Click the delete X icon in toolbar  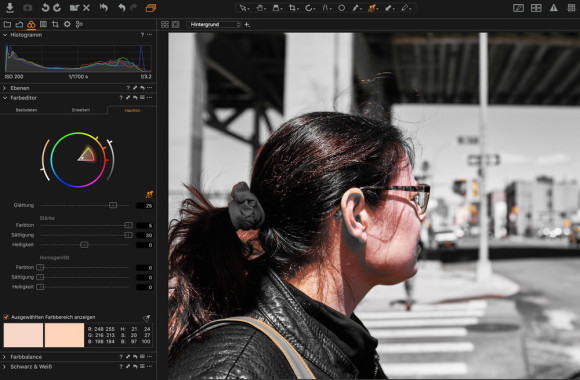coord(87,8)
